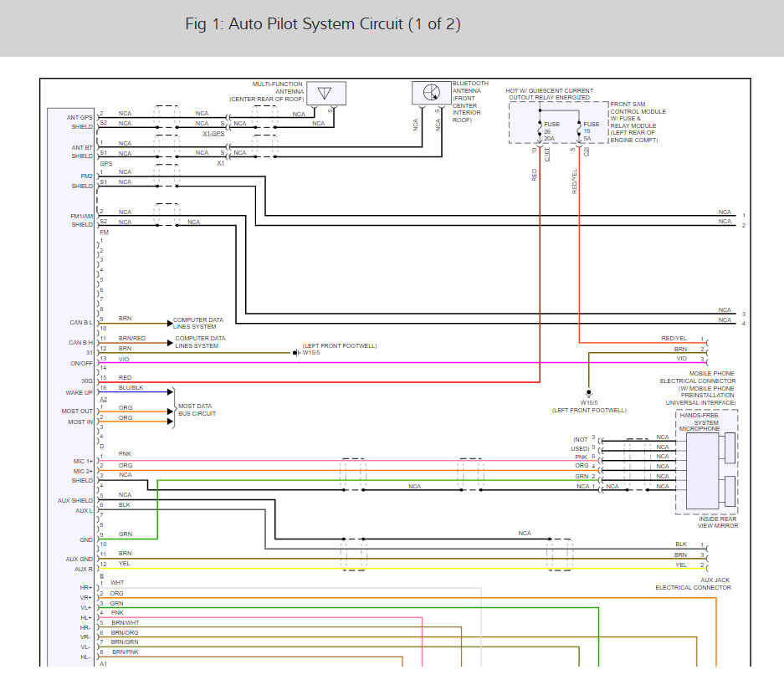This screenshot has width=784, height=685.
Task: Click the vertical 'RED/YEL' wire label below fuse 16
Action: [575, 181]
